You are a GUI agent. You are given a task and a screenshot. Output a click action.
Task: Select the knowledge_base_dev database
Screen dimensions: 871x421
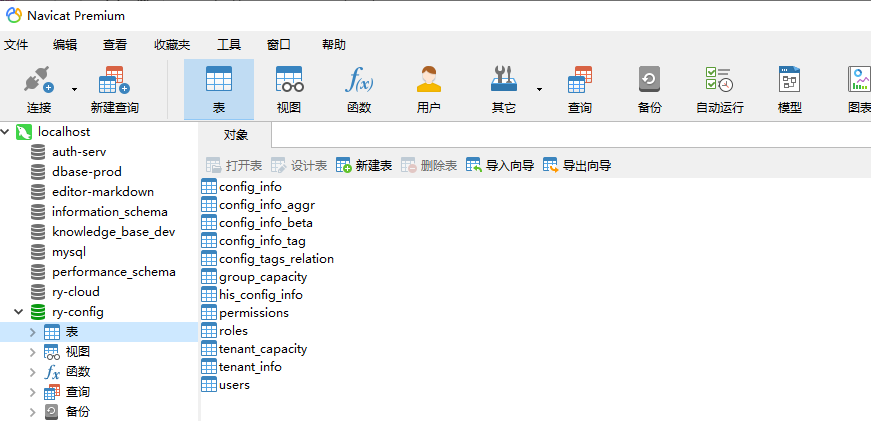click(x=113, y=232)
